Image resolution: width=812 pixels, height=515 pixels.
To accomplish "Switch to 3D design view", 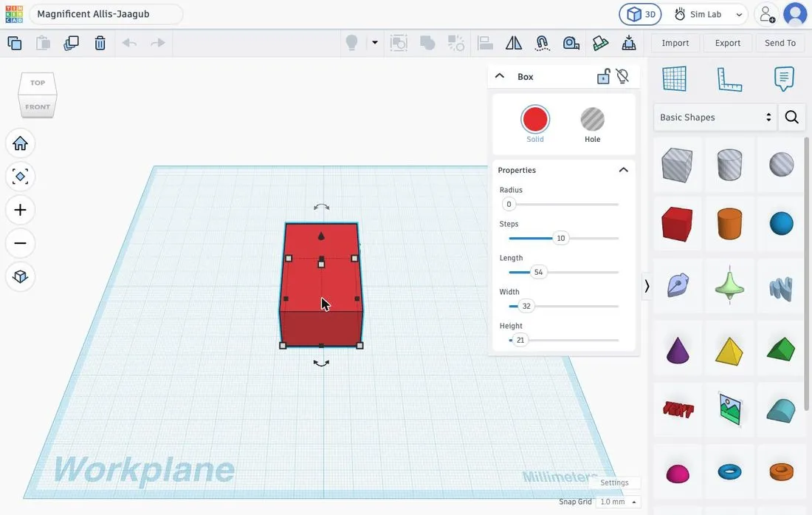I will click(641, 15).
